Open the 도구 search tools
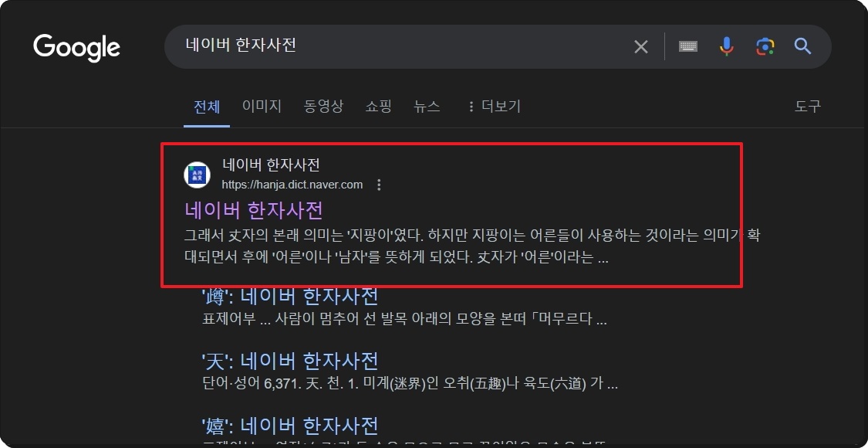 click(808, 107)
